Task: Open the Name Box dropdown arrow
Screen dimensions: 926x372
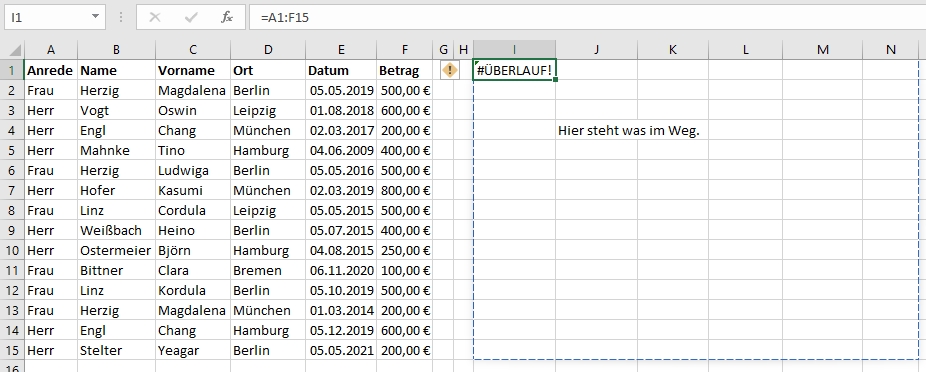Action: click(96, 17)
